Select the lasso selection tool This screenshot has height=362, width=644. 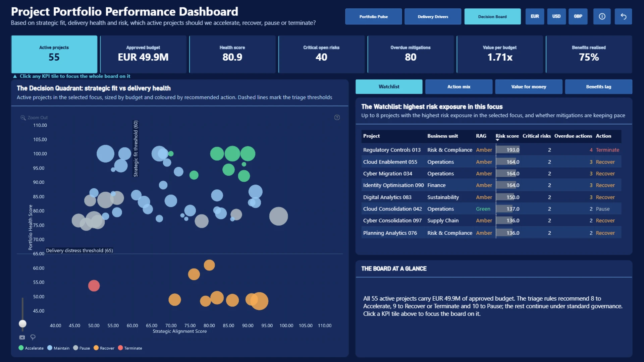click(x=33, y=337)
